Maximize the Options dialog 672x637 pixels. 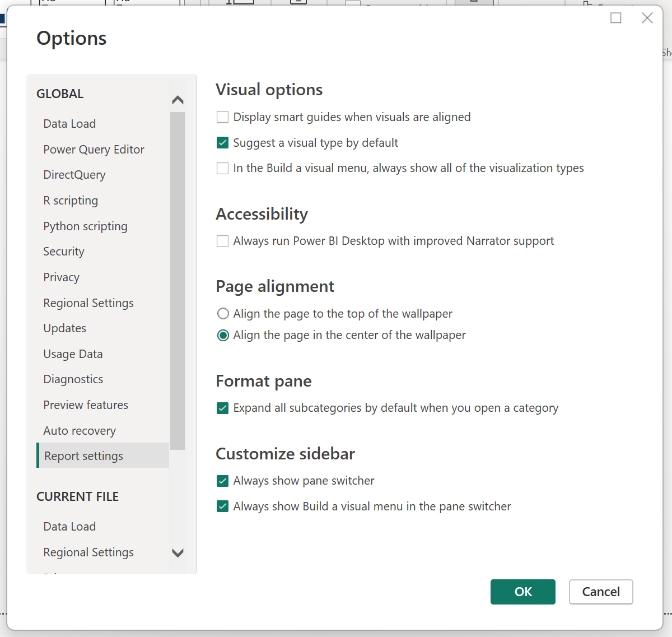616,18
